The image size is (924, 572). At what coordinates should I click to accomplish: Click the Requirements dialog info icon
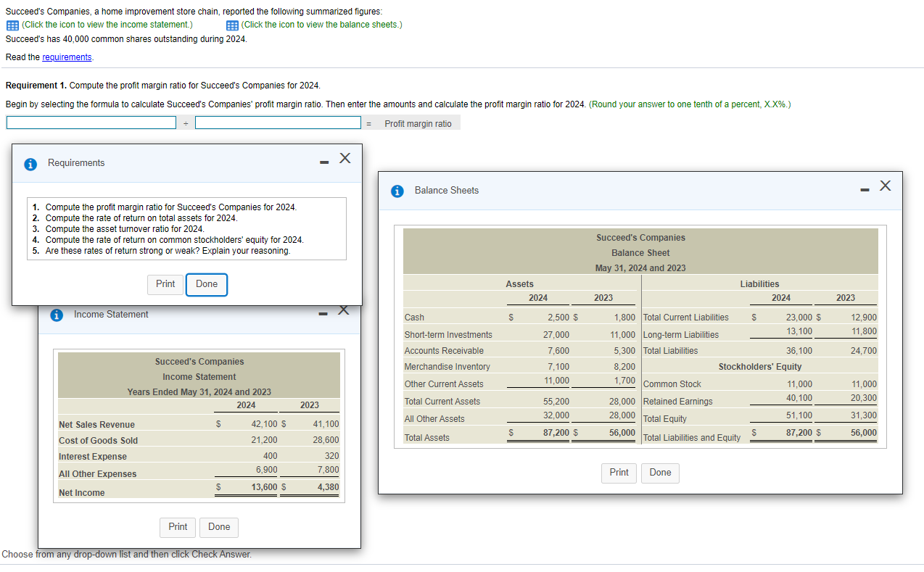tap(30, 164)
